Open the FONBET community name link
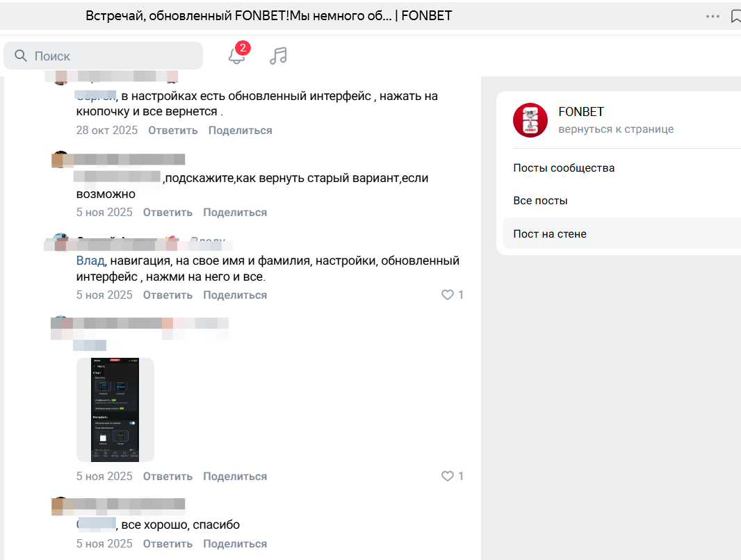 coord(581,112)
